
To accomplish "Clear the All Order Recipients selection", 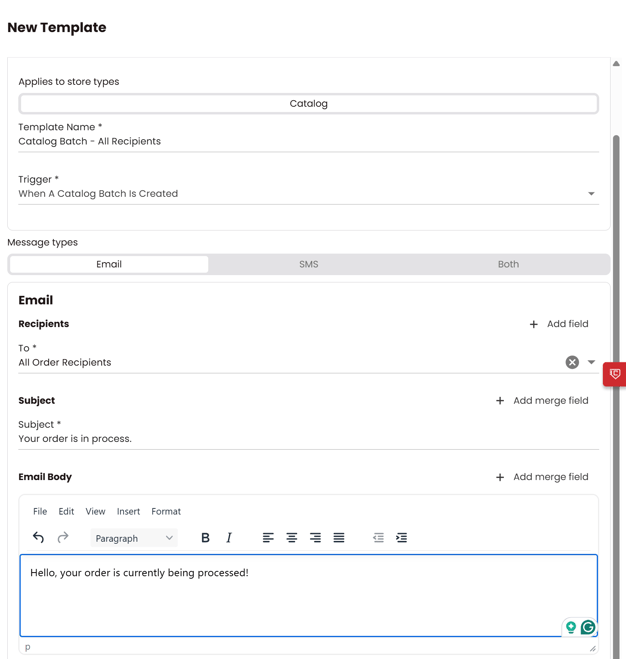I will [x=572, y=362].
